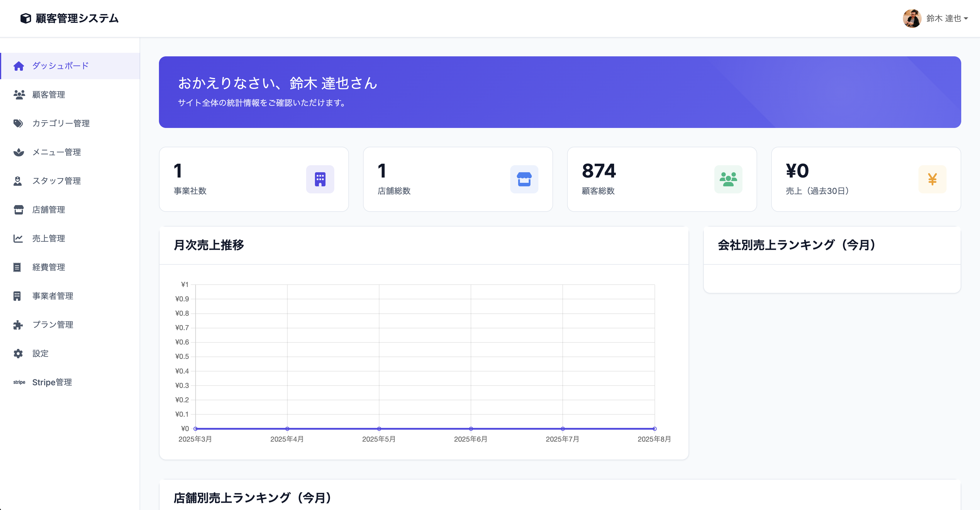Screen dimensions: 980x510
Task: Navigate to 事業者管理
Action: tap(52, 296)
